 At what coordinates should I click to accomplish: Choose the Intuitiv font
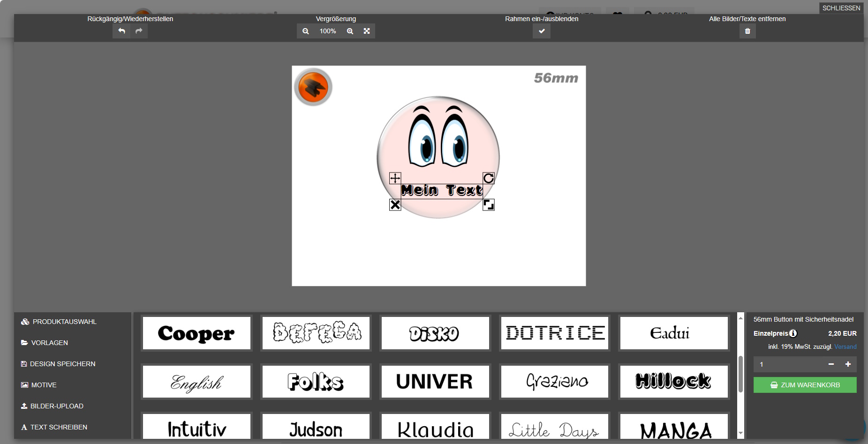(196, 426)
